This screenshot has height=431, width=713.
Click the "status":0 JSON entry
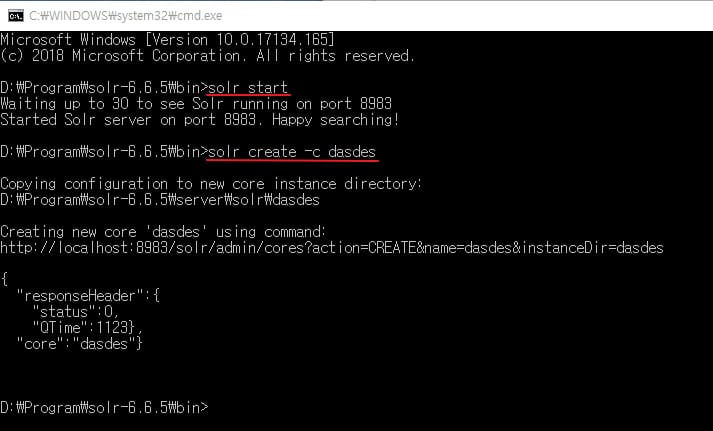(77, 311)
